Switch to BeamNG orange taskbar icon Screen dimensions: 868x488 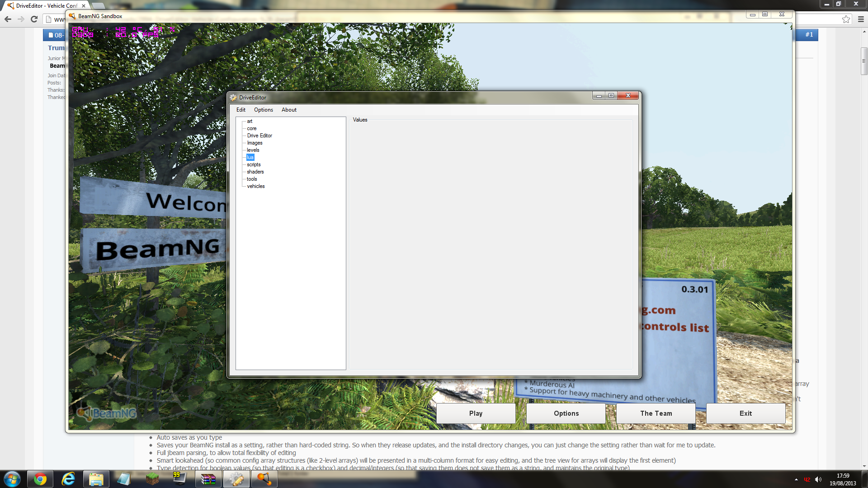tap(264, 479)
